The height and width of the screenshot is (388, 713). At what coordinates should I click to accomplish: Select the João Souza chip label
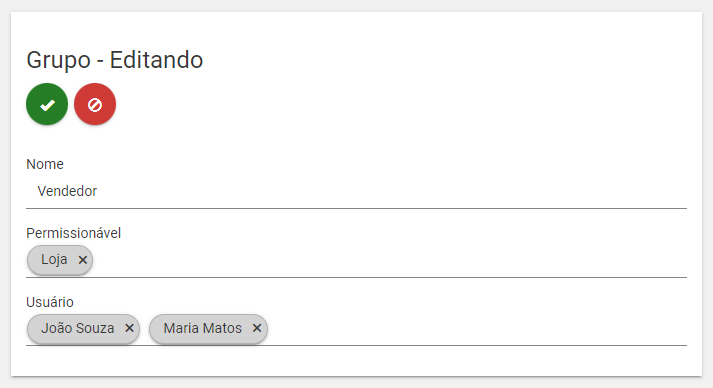coord(78,328)
